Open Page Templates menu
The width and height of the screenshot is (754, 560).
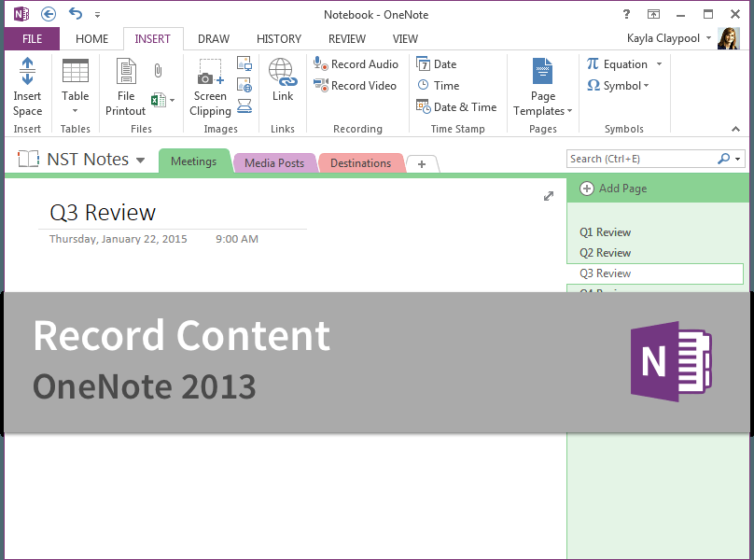coord(543,87)
